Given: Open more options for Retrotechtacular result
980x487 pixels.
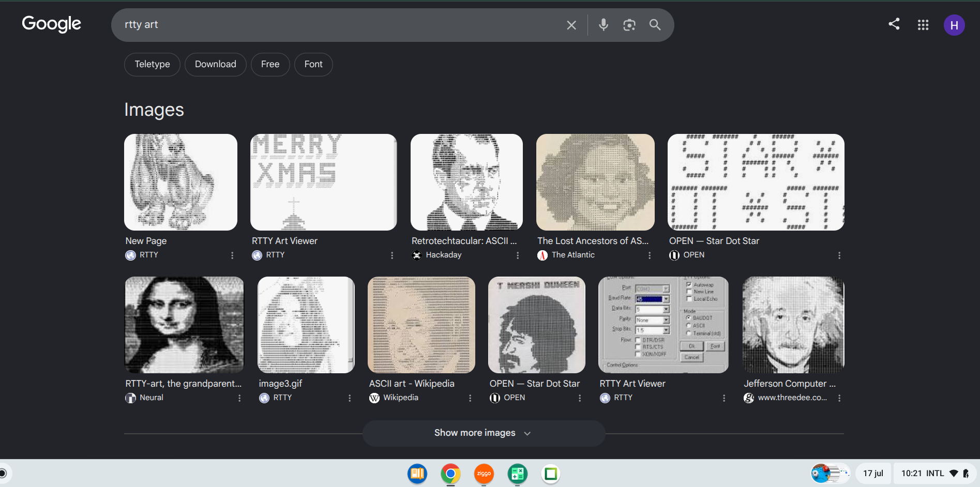Looking at the screenshot, I should (x=518, y=255).
